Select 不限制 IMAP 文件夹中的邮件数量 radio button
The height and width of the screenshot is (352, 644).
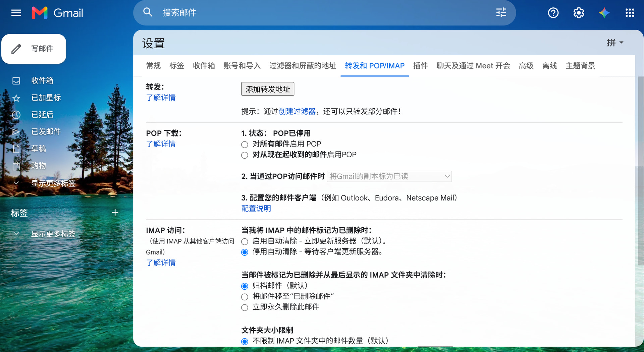point(245,341)
